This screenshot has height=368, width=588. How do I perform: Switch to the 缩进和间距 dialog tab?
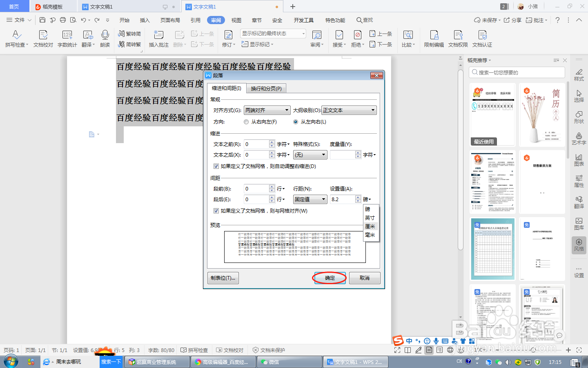pos(227,88)
